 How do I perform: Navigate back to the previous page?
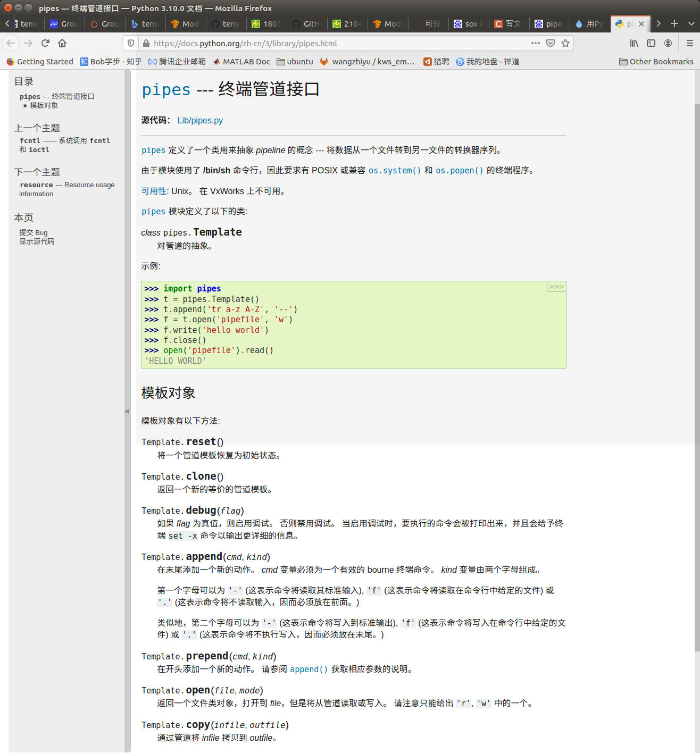click(11, 43)
